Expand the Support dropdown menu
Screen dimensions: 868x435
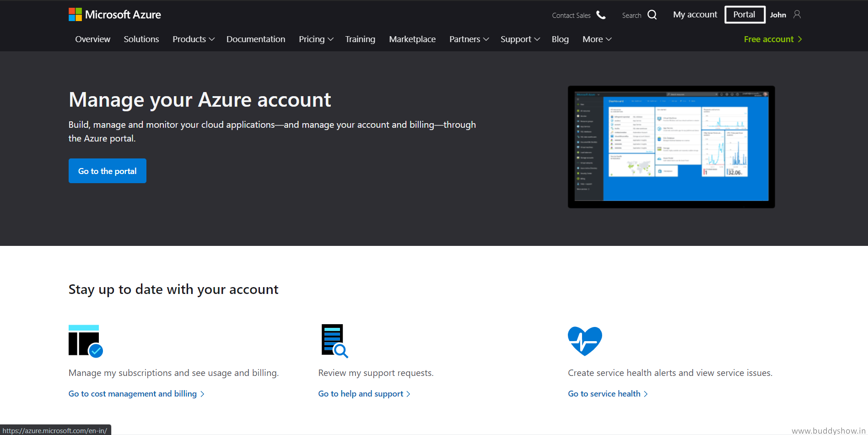pyautogui.click(x=520, y=39)
